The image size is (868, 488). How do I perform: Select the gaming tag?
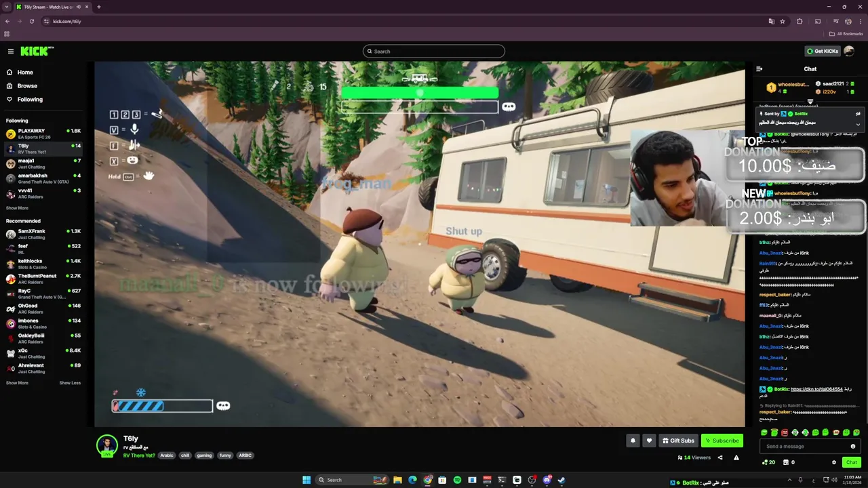(204, 455)
